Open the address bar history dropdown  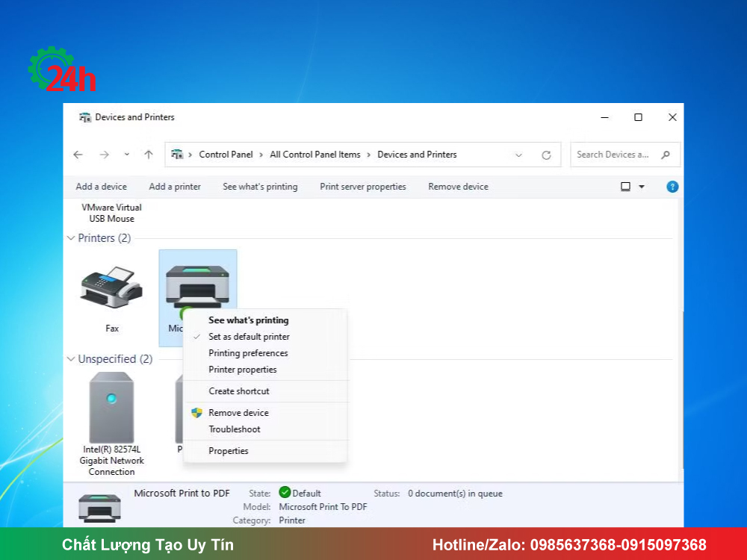click(x=519, y=155)
